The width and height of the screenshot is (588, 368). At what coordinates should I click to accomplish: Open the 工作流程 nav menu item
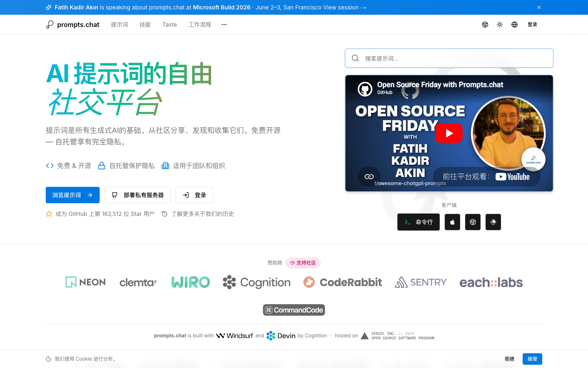pyautogui.click(x=200, y=25)
